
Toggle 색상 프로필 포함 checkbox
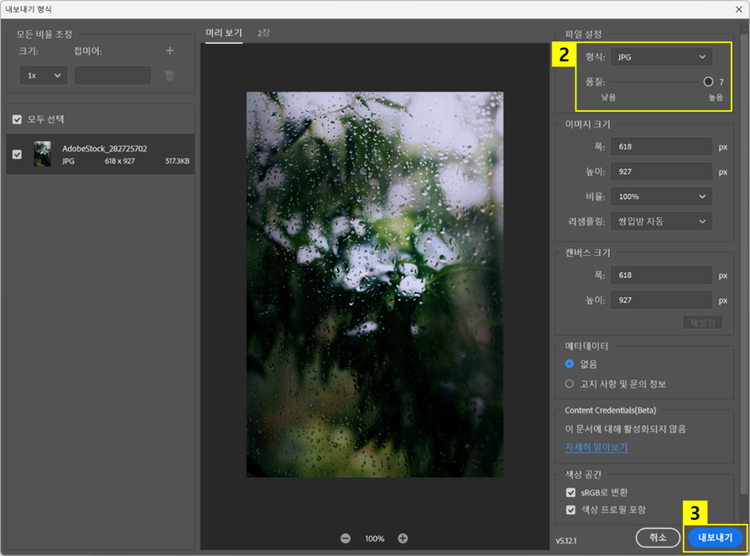tap(571, 510)
